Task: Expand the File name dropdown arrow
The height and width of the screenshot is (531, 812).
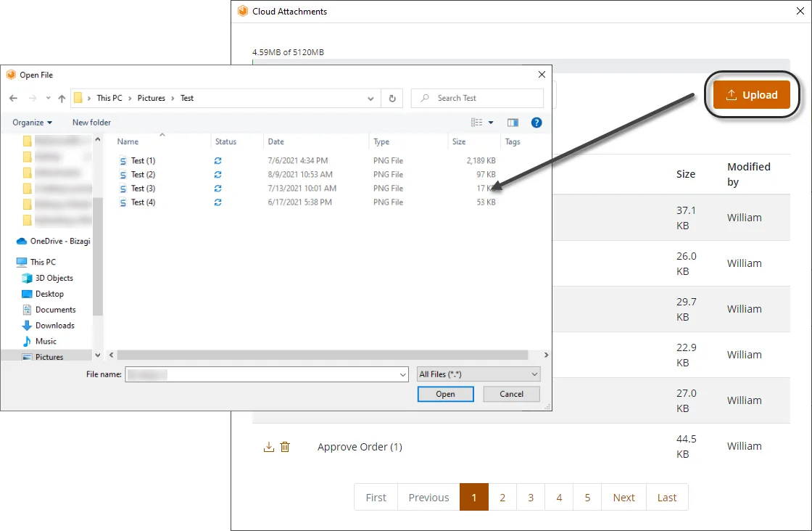Action: point(402,374)
